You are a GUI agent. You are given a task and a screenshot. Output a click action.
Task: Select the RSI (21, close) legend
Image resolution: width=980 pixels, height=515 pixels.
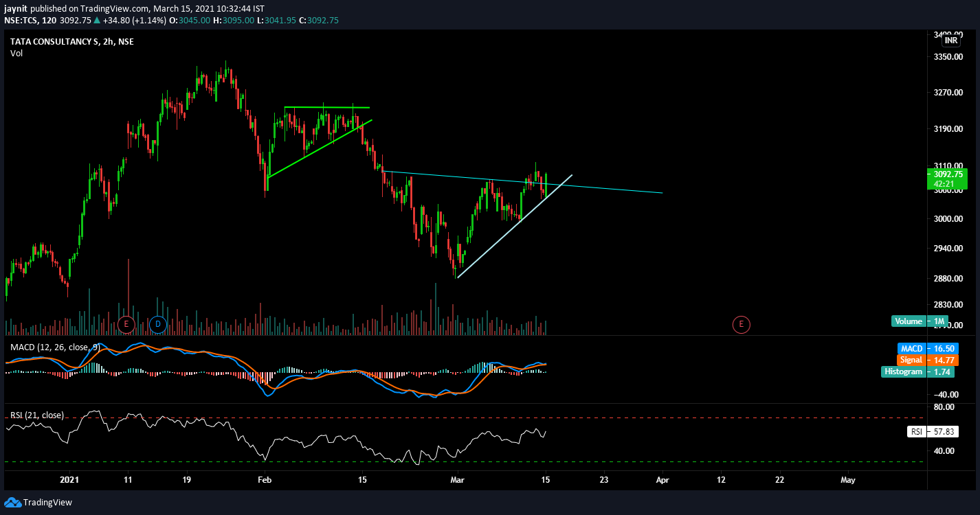[x=37, y=415]
